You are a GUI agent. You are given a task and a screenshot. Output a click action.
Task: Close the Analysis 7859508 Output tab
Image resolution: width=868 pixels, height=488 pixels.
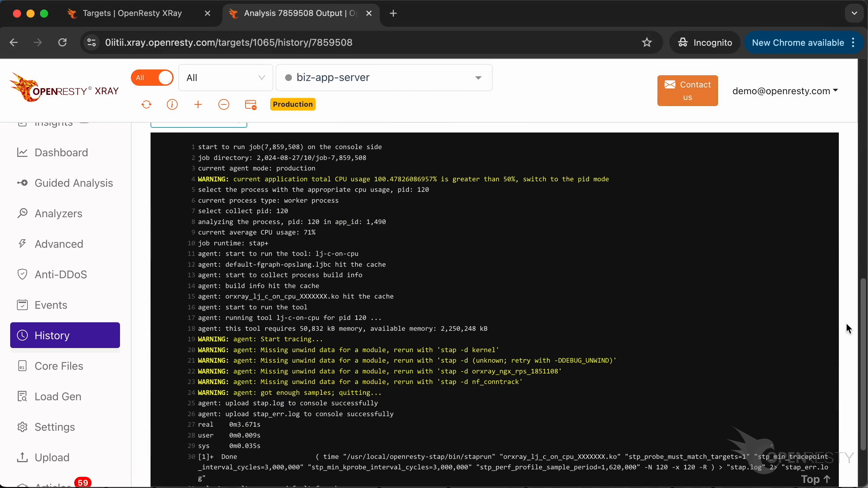(369, 13)
